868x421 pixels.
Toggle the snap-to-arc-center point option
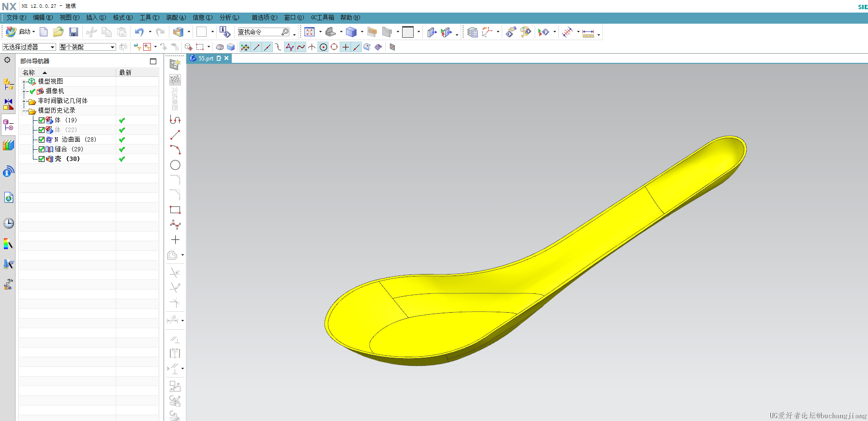pos(323,47)
